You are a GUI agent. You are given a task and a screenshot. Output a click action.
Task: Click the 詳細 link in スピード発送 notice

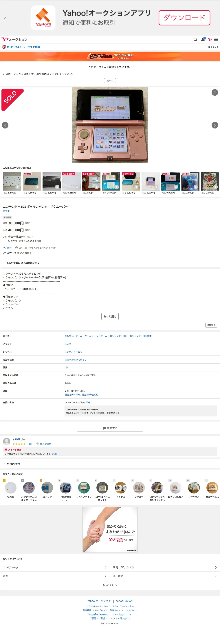point(54,454)
